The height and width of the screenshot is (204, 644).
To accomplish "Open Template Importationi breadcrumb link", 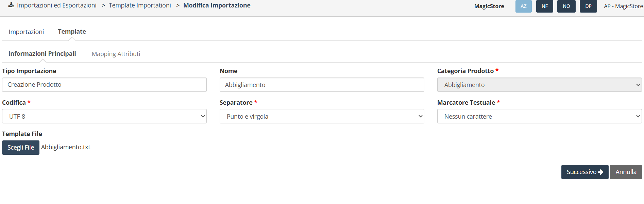I will point(140,5).
